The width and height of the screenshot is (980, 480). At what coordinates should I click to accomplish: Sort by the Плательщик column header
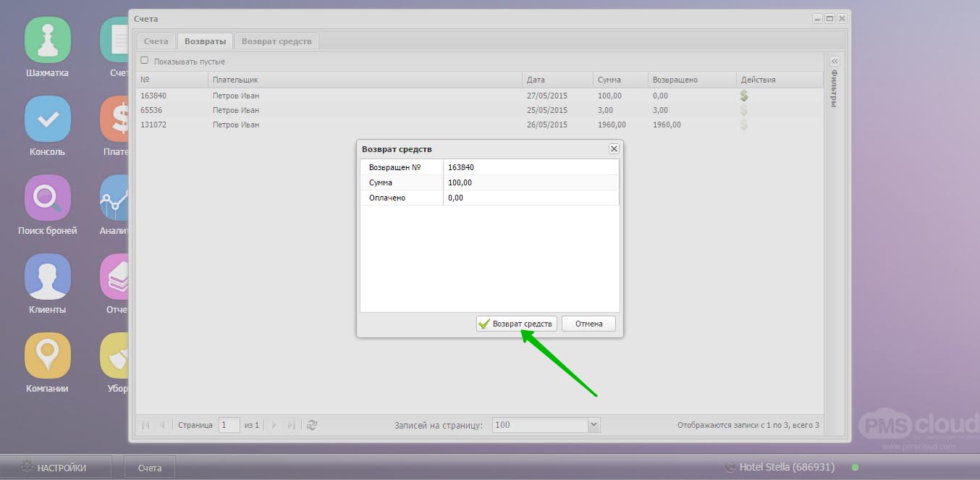click(366, 80)
